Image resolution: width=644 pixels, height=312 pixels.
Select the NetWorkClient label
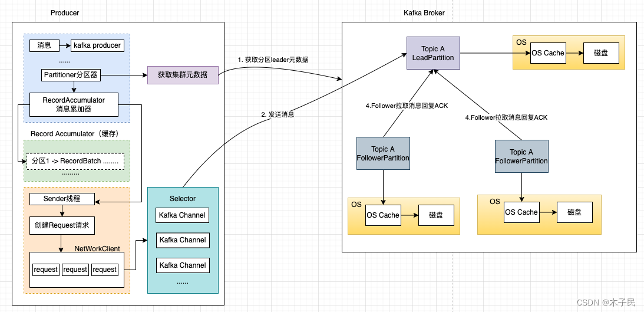point(97,249)
